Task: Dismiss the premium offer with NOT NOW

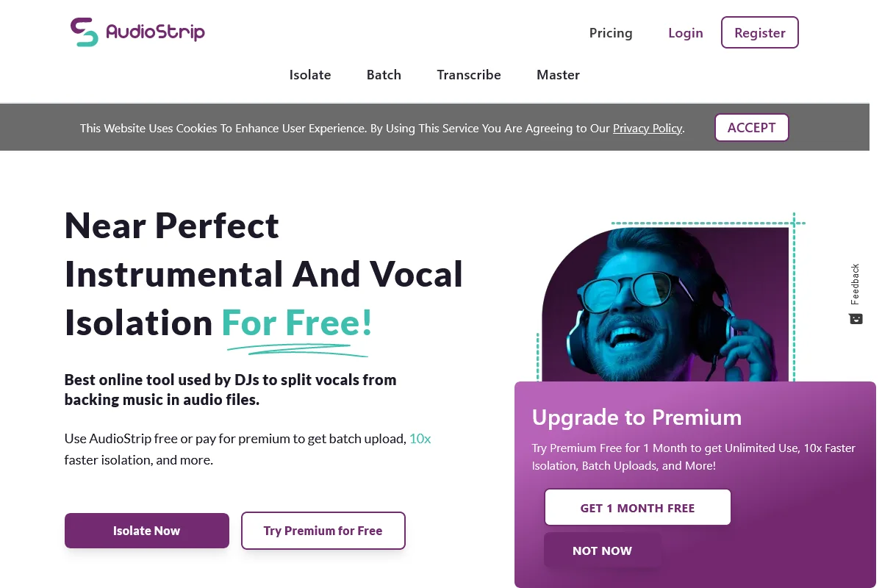Action: coord(603,550)
